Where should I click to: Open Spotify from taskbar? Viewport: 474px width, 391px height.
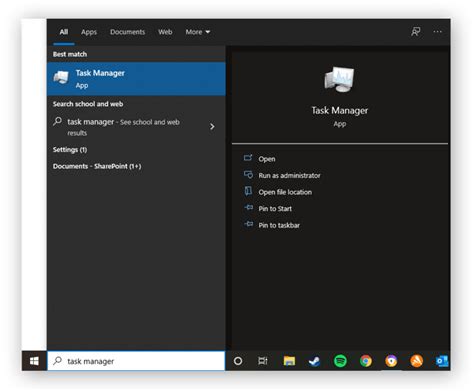point(340,361)
